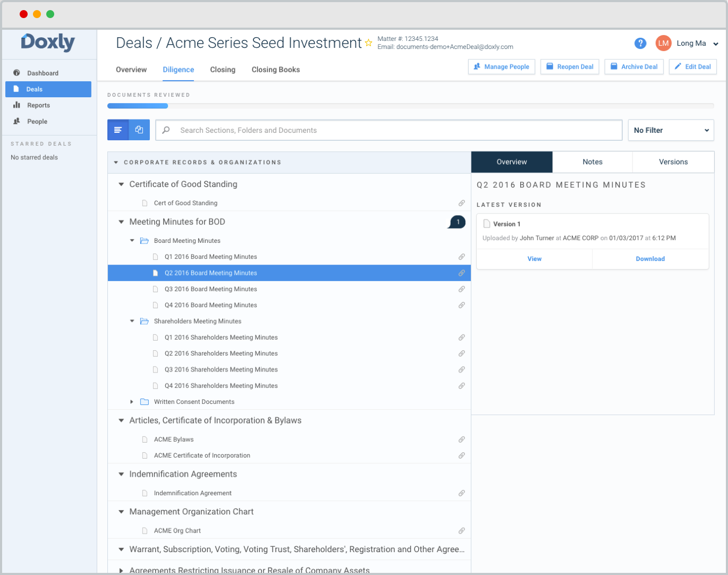
Task: View Version 1 of the minutes
Action: (535, 259)
